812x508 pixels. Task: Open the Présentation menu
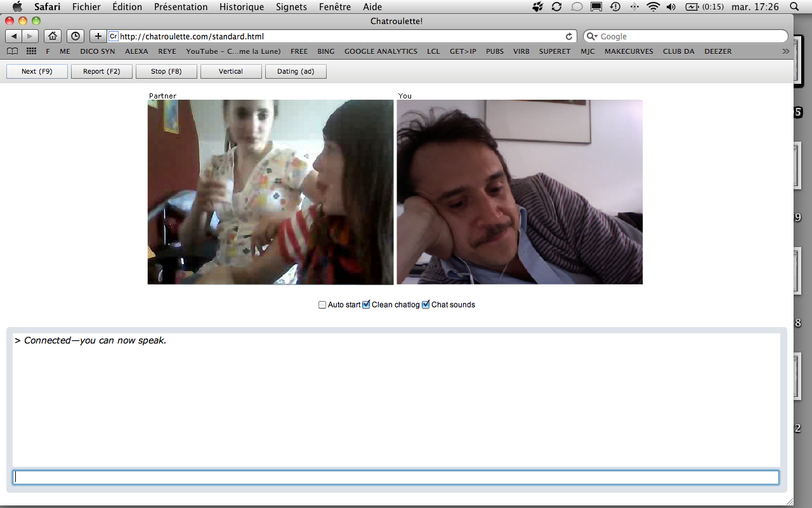[x=181, y=7]
